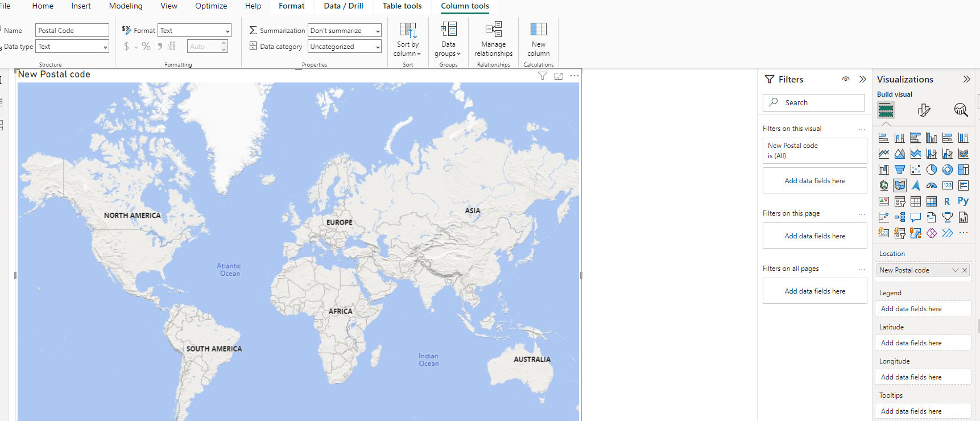
Task: Remove New Postal code from Location well
Action: click(x=965, y=270)
